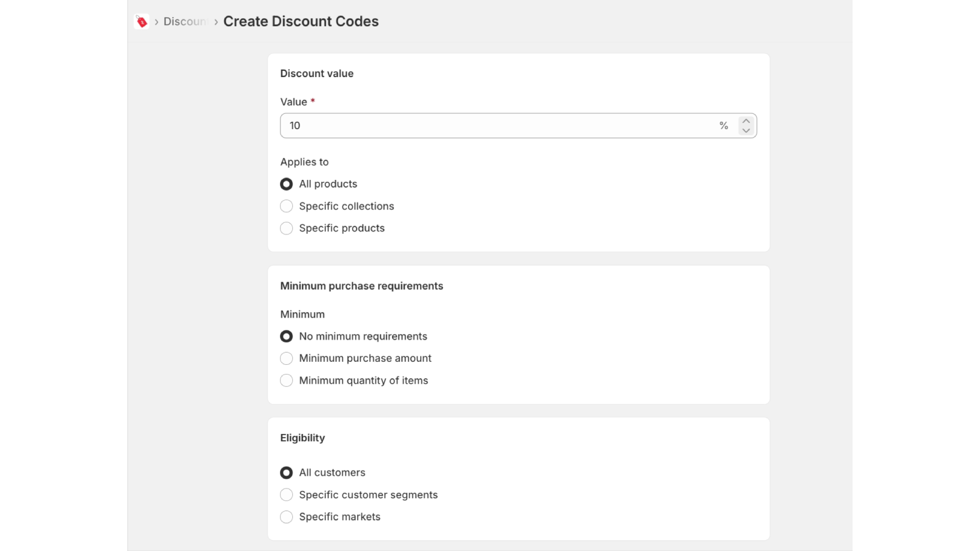
Task: Click the Applies to label
Action: [x=304, y=162]
